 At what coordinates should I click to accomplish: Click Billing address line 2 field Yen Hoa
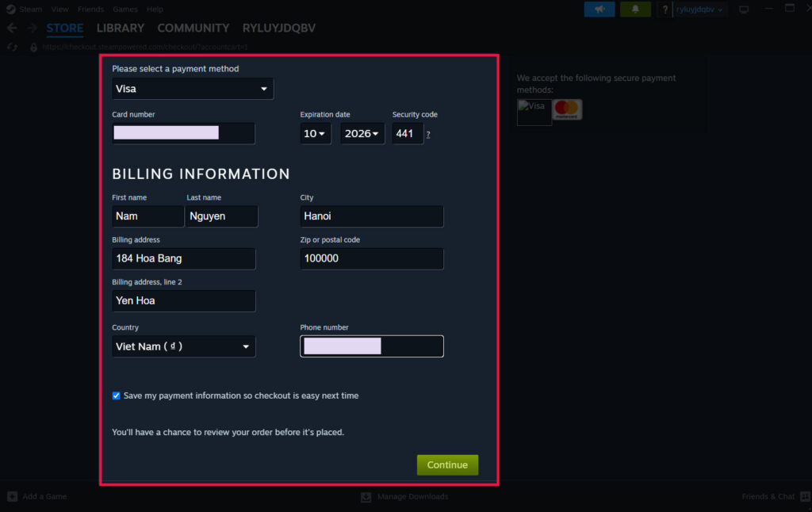[184, 301]
